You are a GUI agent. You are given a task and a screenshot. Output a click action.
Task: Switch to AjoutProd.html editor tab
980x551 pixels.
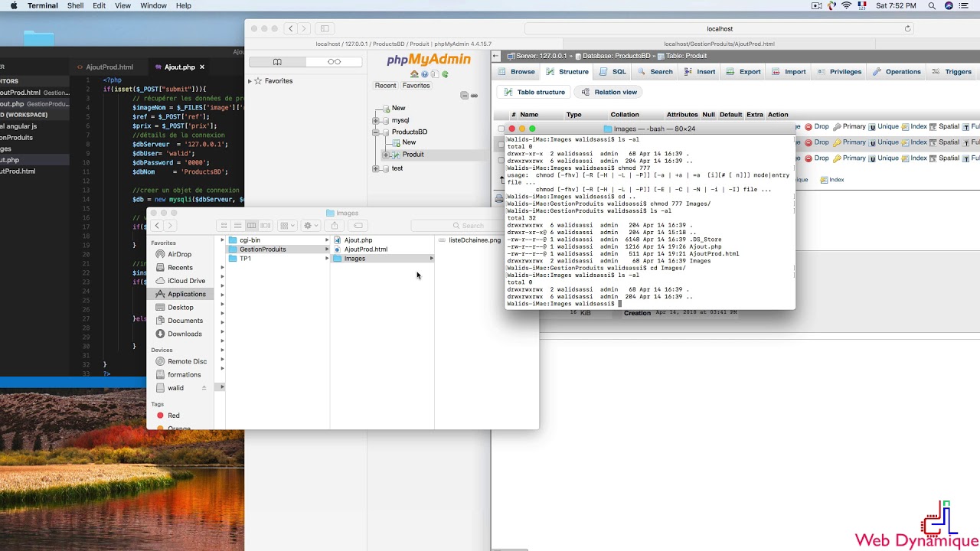coord(109,67)
